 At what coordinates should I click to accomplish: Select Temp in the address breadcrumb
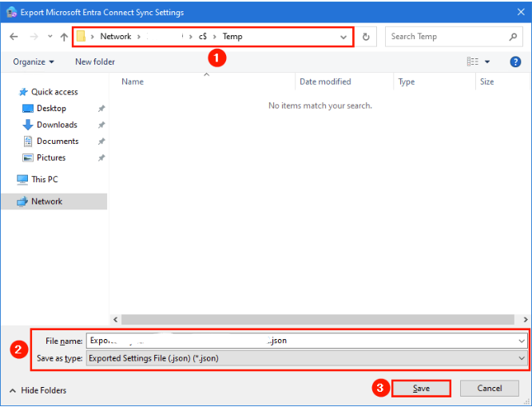[232, 36]
